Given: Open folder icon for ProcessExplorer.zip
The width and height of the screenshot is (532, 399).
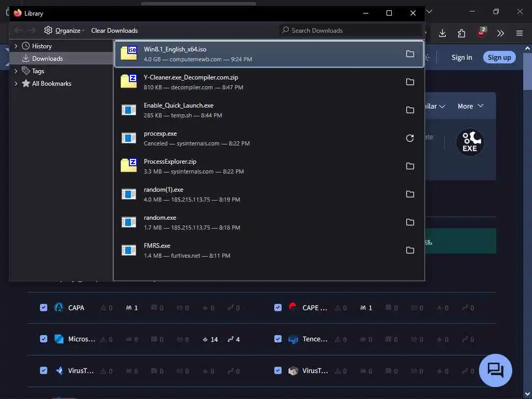Looking at the screenshot, I should tap(410, 166).
